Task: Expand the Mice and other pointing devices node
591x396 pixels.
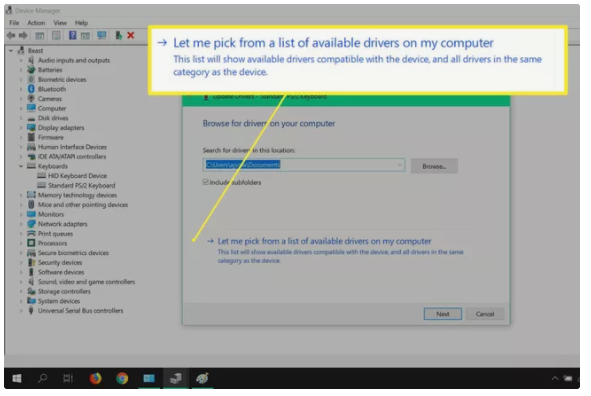Action: coord(21,205)
